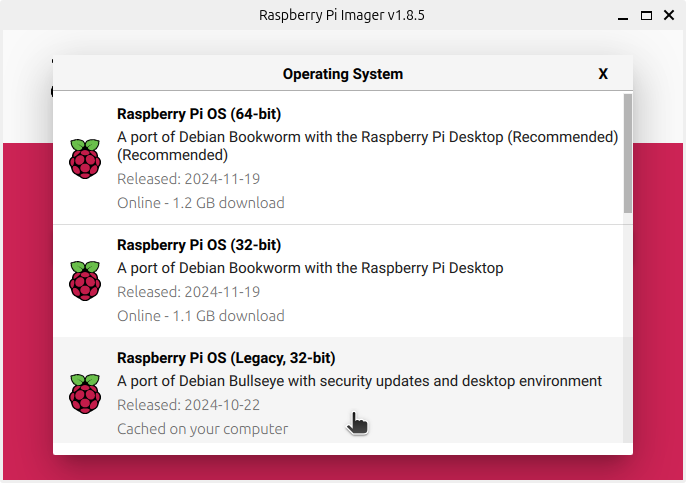The width and height of the screenshot is (686, 483).
Task: Click the raspberry icon for Raspberry Pi OS (64-bit)
Action: tap(85, 158)
